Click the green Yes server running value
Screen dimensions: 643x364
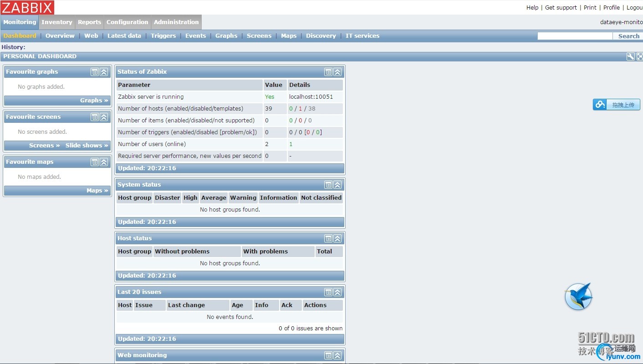coord(270,97)
